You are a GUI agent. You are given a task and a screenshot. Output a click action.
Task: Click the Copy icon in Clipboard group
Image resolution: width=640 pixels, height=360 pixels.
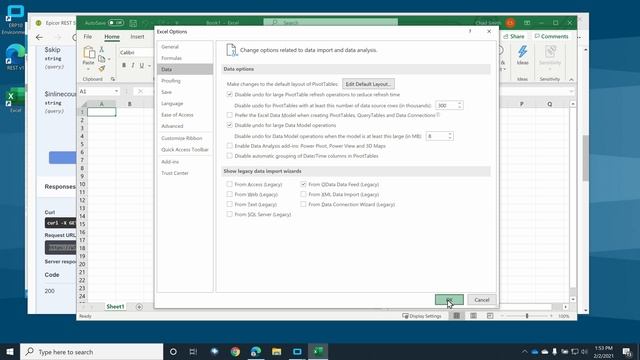point(102,59)
